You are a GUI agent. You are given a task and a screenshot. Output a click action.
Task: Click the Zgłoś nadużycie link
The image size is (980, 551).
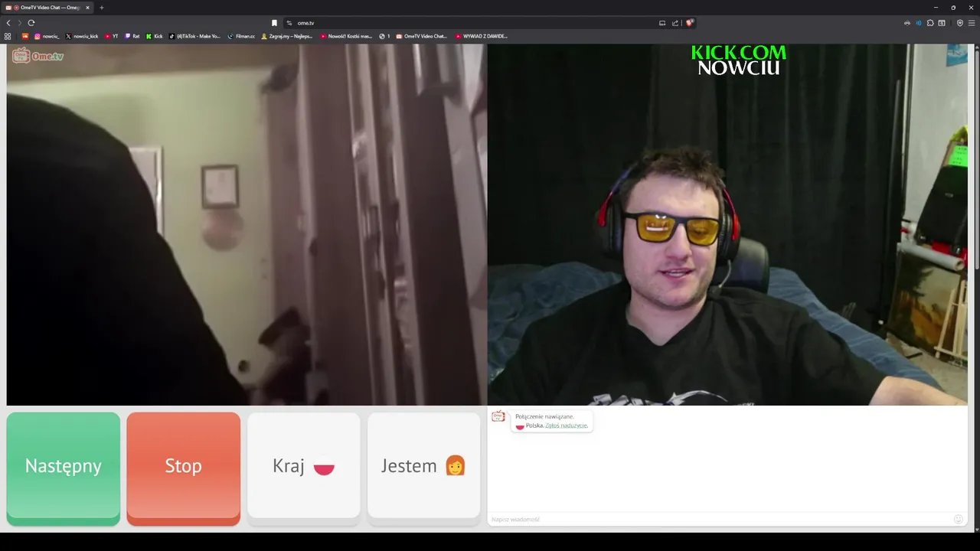tap(567, 425)
